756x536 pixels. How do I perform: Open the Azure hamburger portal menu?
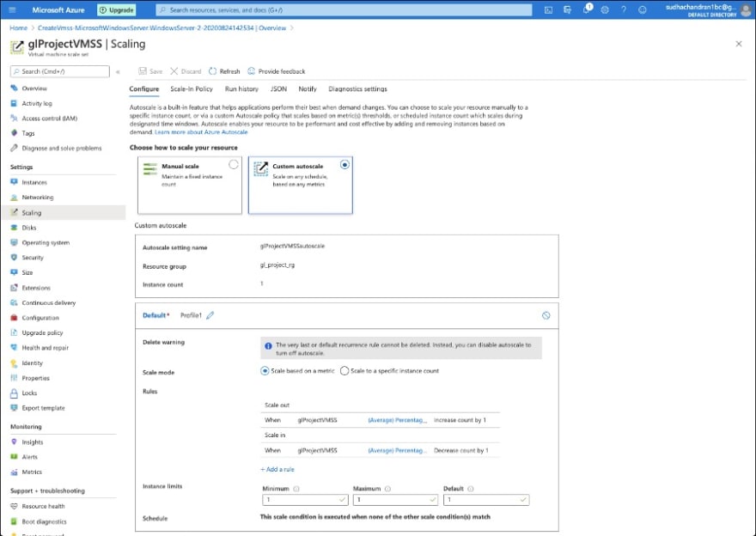[x=13, y=9]
